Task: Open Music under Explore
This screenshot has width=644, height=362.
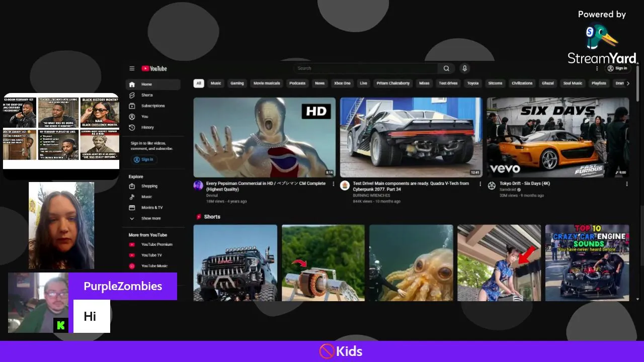Action: [x=152, y=197]
